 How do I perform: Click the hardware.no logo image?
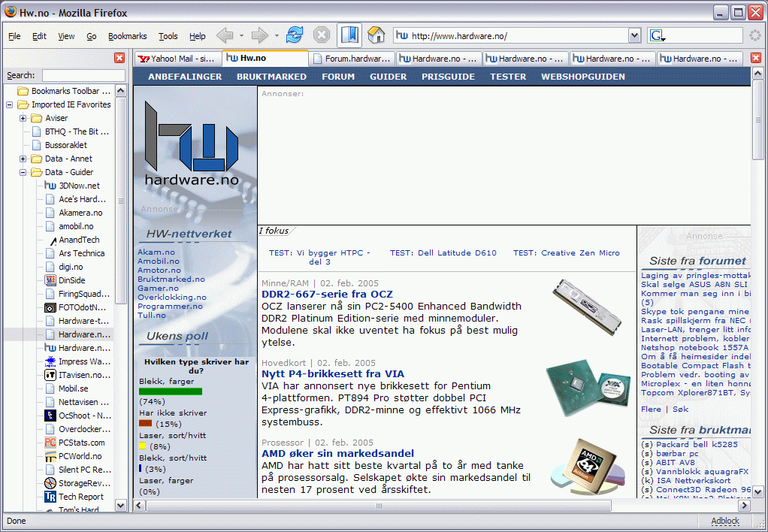[x=192, y=144]
